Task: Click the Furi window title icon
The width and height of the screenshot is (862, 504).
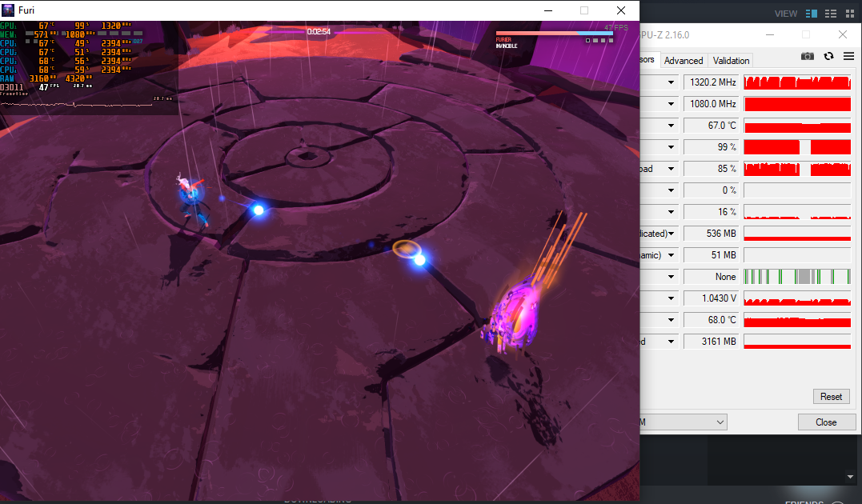Action: point(8,10)
